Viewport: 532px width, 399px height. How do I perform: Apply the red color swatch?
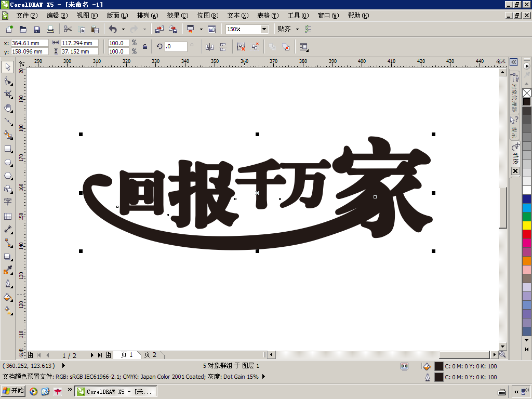point(527,234)
